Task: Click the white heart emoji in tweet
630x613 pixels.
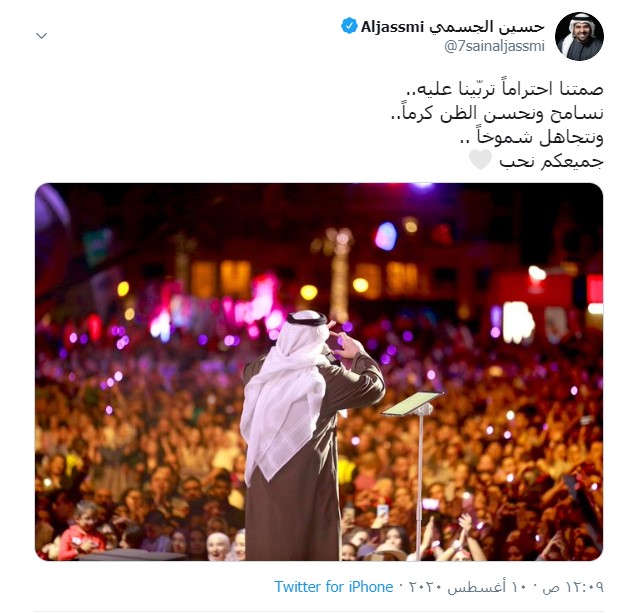Action: coord(481,159)
